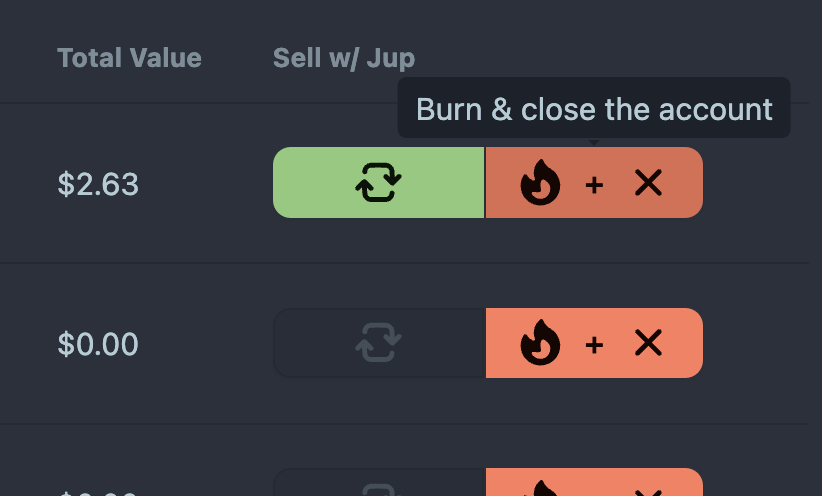Select the $2.63 total value amount
Viewport: 822px width, 496px height.
[x=98, y=184]
